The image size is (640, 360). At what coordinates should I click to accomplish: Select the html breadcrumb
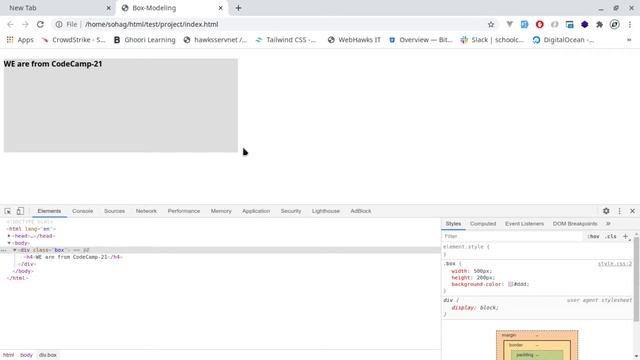(x=9, y=355)
